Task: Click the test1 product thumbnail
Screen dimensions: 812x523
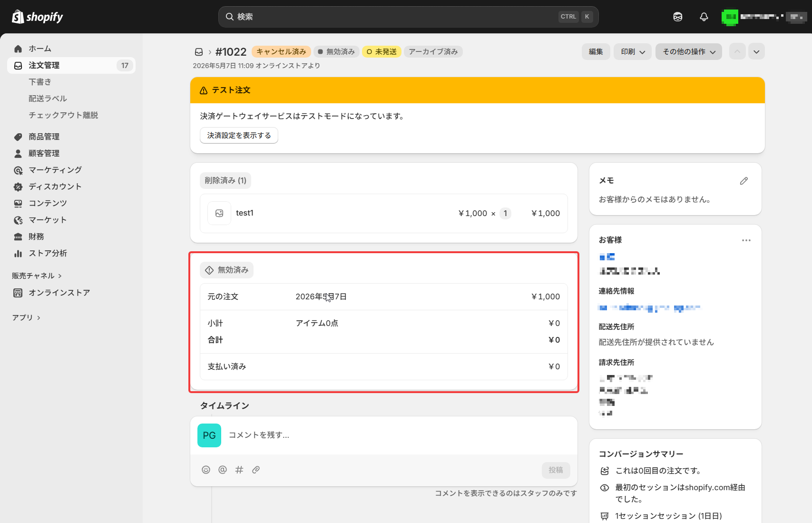Action: coord(219,213)
